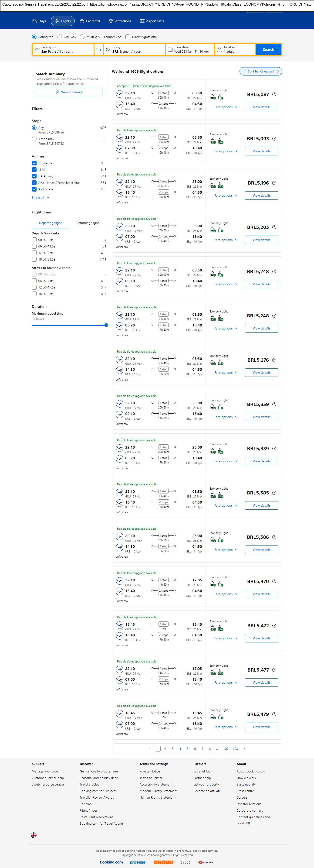This screenshot has width=314, height=868.
Task: Click the swap origin and destination arrows icon
Action: pyautogui.click(x=99, y=50)
